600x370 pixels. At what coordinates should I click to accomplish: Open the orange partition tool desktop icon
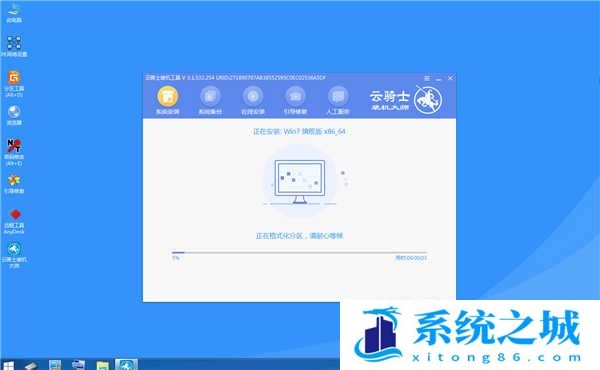click(x=14, y=83)
